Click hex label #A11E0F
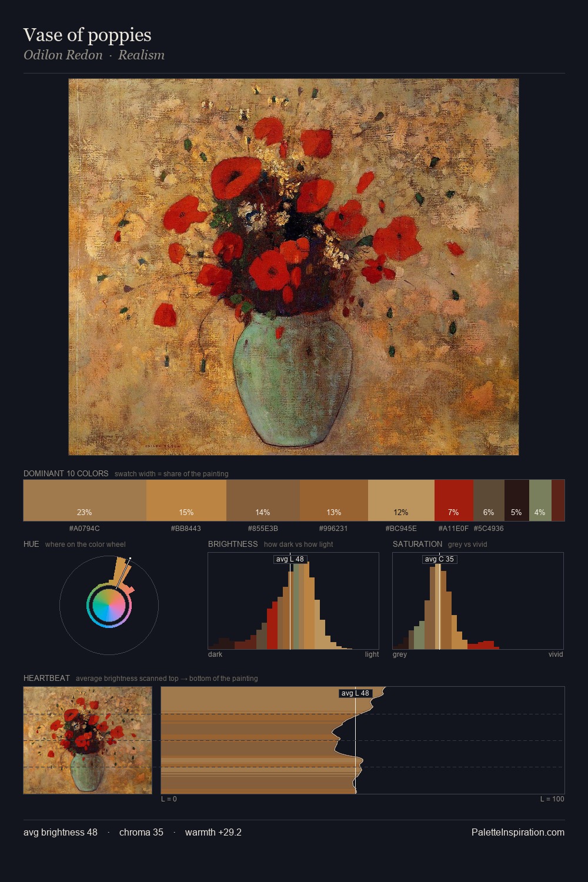The height and width of the screenshot is (882, 588). 453,529
